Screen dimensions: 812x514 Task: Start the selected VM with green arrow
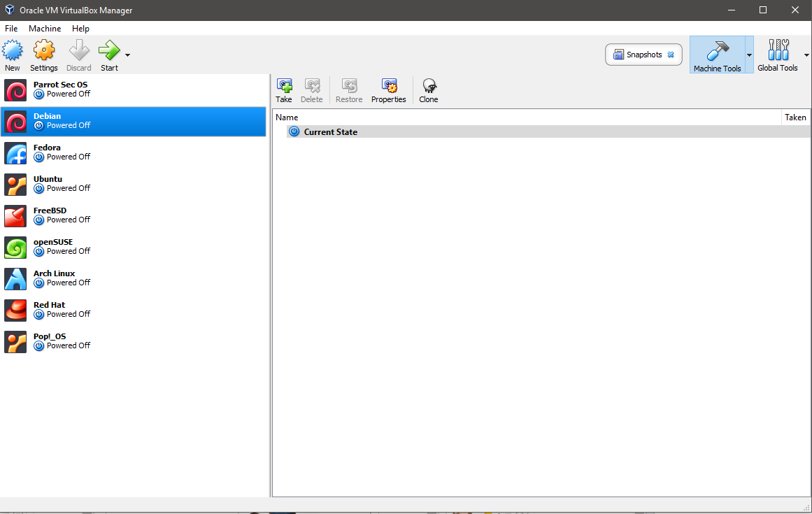109,51
